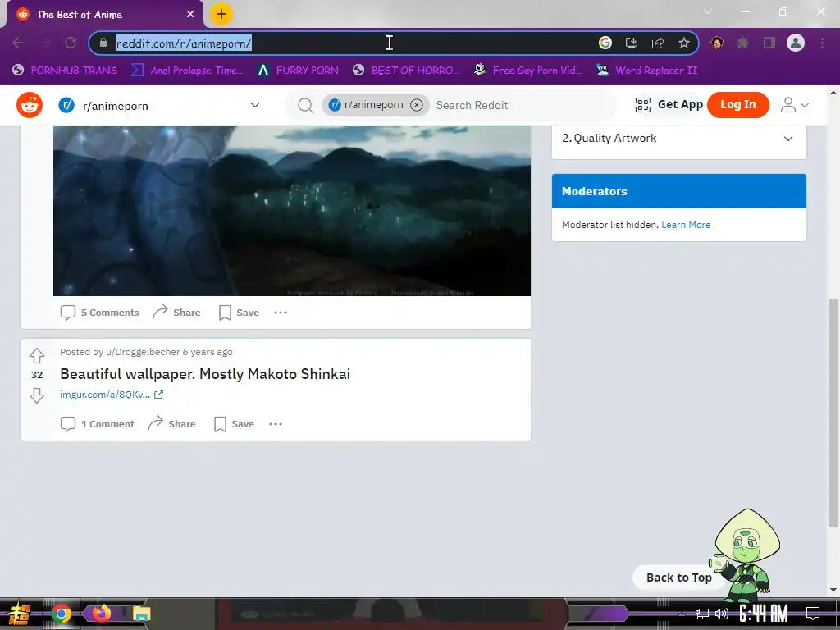Click the QR code icon beside Get App
This screenshot has width=840, height=630.
coord(643,105)
